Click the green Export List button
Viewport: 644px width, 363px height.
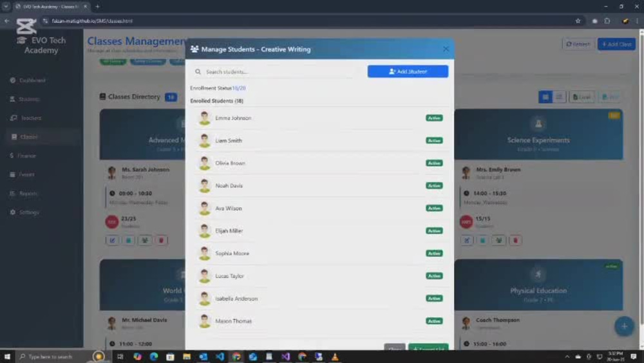(428, 348)
